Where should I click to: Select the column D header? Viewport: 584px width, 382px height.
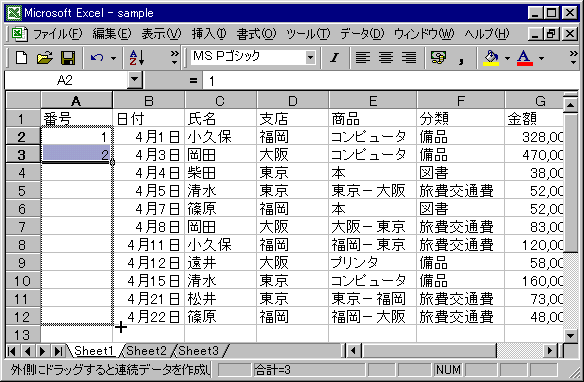tap(292, 101)
